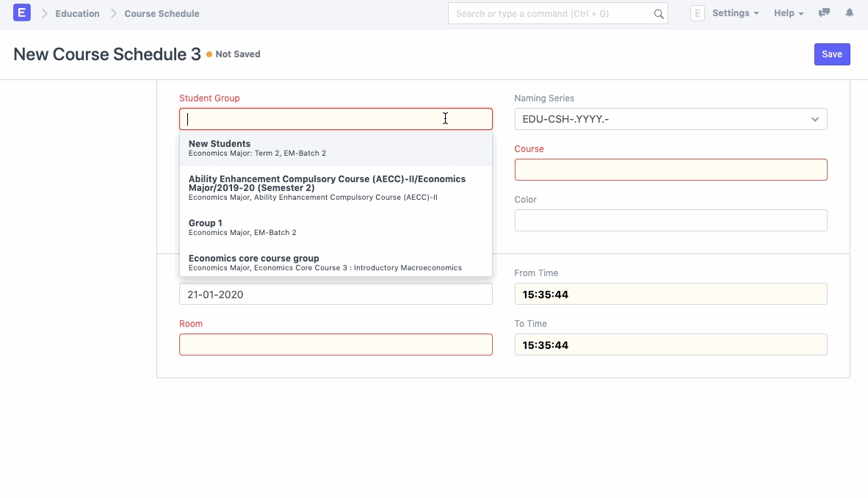Click the ERPNext home logo icon
The height and width of the screenshot is (498, 868).
pyautogui.click(x=22, y=13)
